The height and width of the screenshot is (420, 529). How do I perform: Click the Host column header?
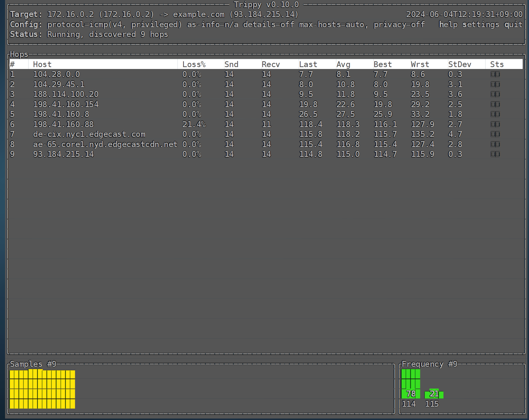coord(42,64)
